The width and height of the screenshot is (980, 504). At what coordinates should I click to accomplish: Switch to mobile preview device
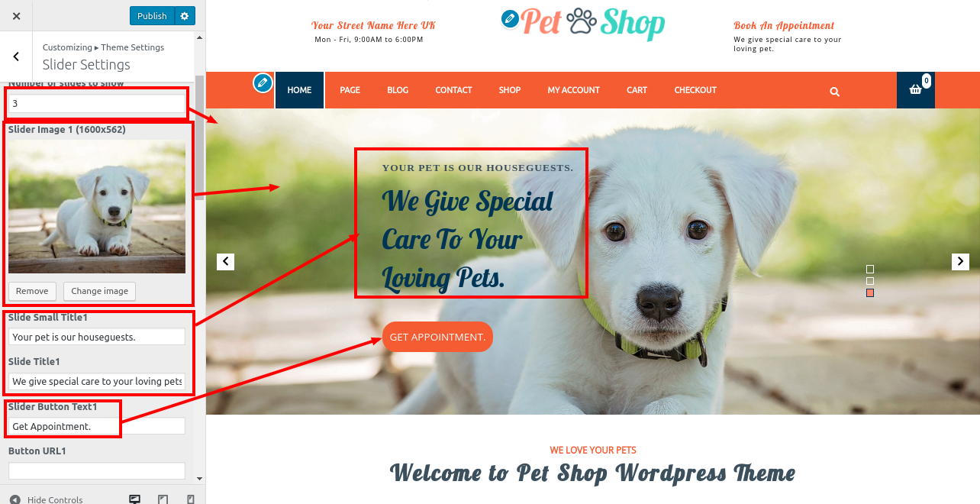click(191, 499)
